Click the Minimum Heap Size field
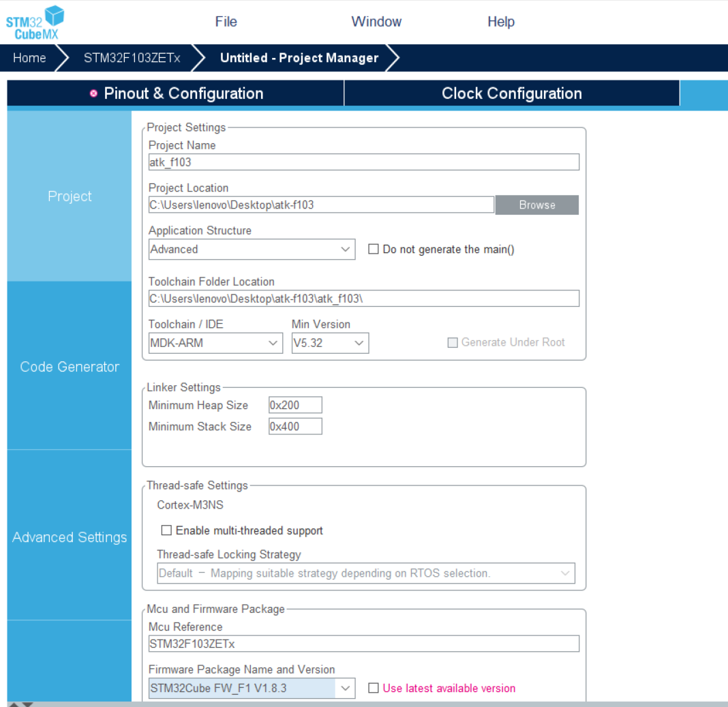The width and height of the screenshot is (728, 707). pyautogui.click(x=295, y=405)
